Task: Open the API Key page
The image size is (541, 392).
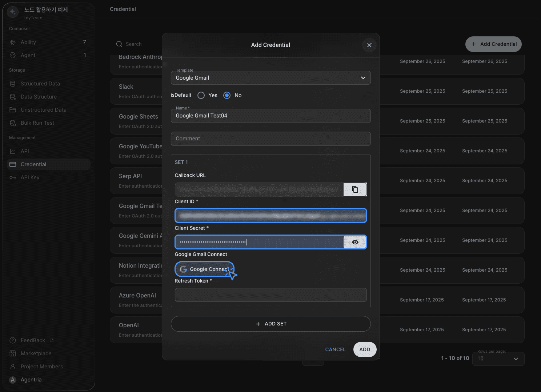Action: click(48, 177)
